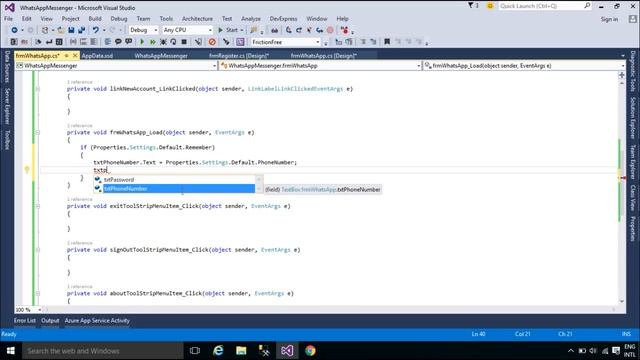The height and width of the screenshot is (360, 640).
Task: Click the Visual Studio logo in title bar
Action: [x=10, y=7]
